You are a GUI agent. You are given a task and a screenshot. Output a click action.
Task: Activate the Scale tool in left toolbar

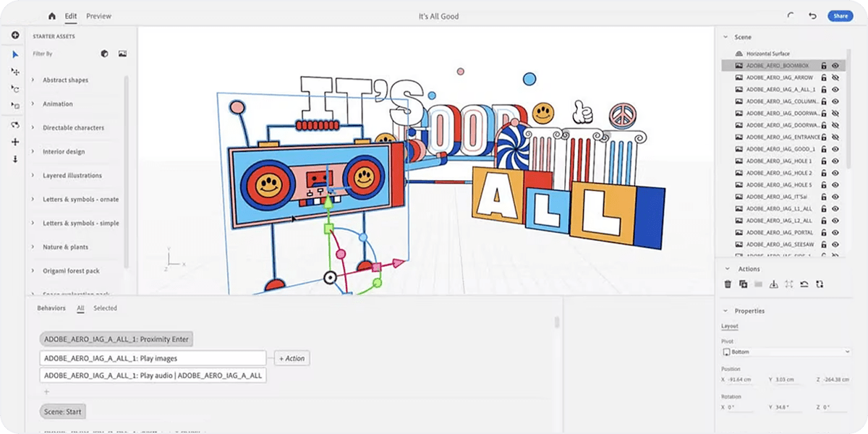pos(15,106)
